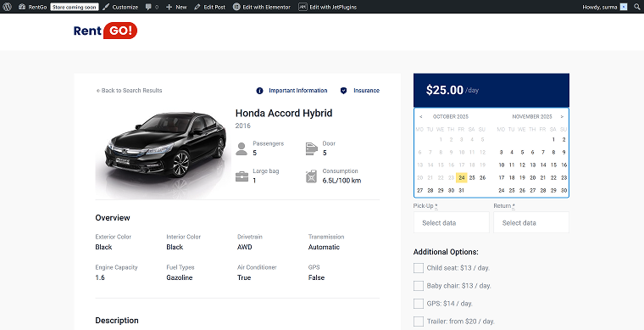
Task: Click the RentGO! site logo
Action: (106, 31)
